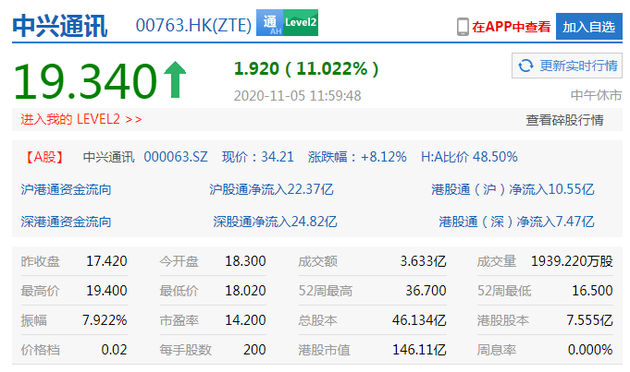Screen dimensions: 630x372
Task: Click the 【A股】 label
Action: click(44, 157)
